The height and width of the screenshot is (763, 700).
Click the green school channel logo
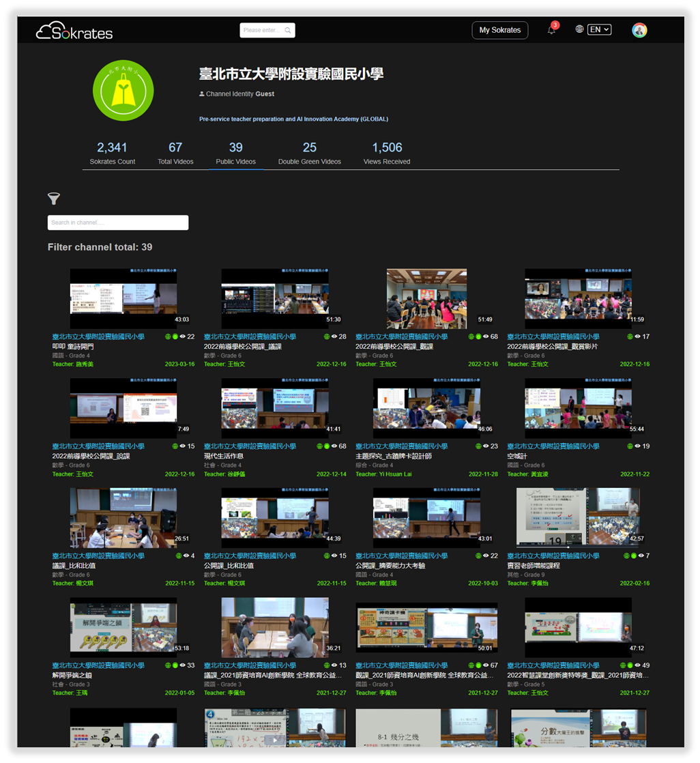pos(123,91)
